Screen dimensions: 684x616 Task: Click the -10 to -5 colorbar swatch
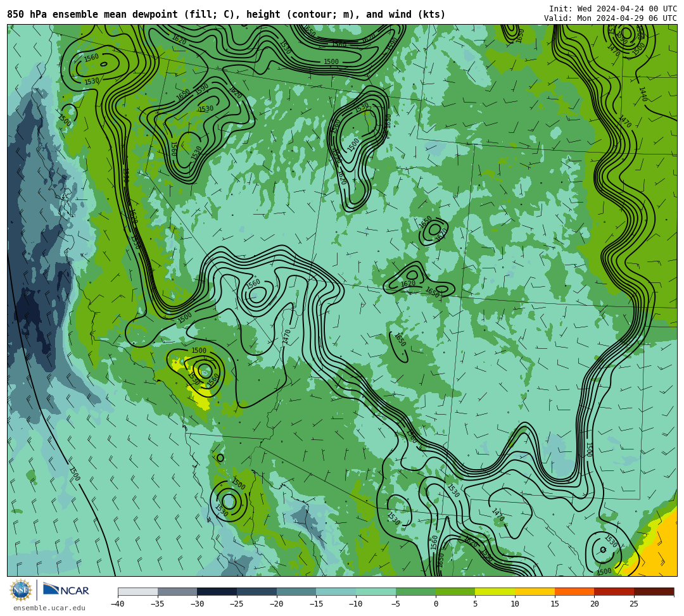click(376, 591)
